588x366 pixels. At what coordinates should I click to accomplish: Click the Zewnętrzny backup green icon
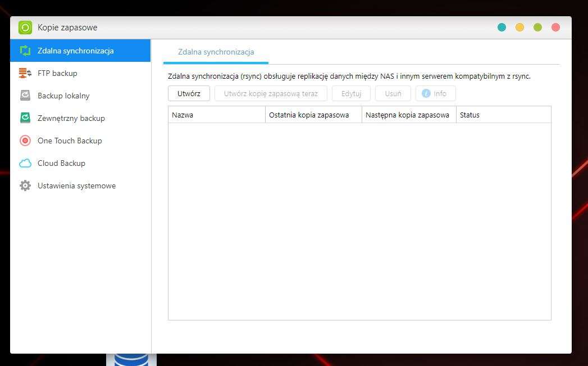pos(25,118)
